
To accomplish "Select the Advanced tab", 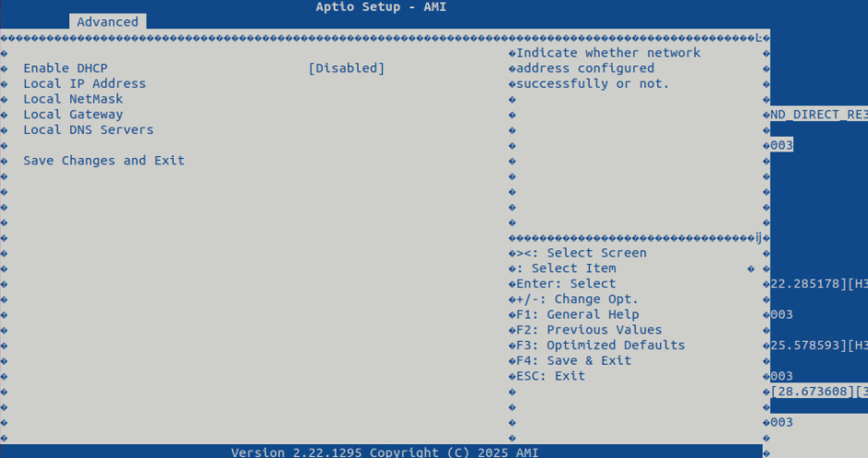I will tap(107, 22).
